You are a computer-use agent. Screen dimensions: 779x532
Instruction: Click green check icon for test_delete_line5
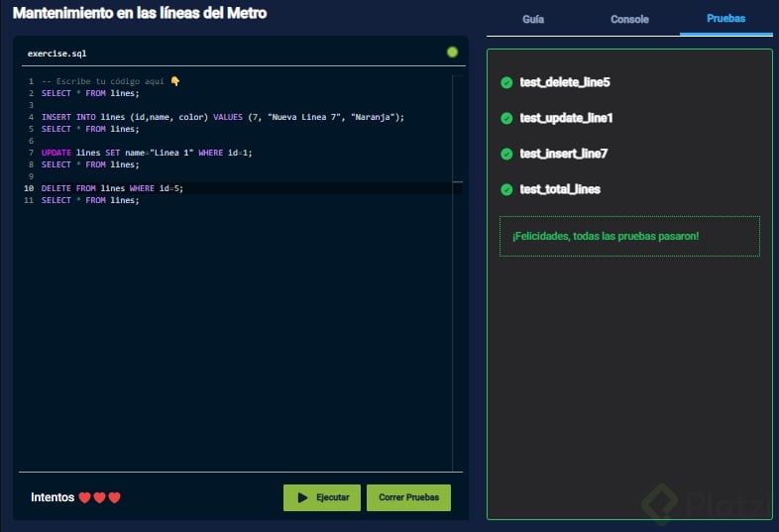[x=506, y=82]
